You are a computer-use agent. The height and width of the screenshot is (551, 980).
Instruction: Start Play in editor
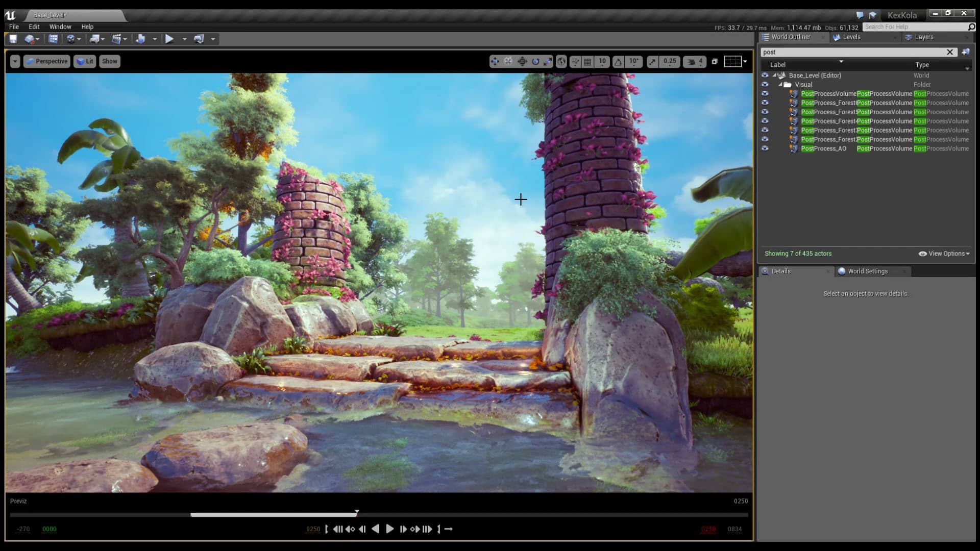[x=170, y=39]
